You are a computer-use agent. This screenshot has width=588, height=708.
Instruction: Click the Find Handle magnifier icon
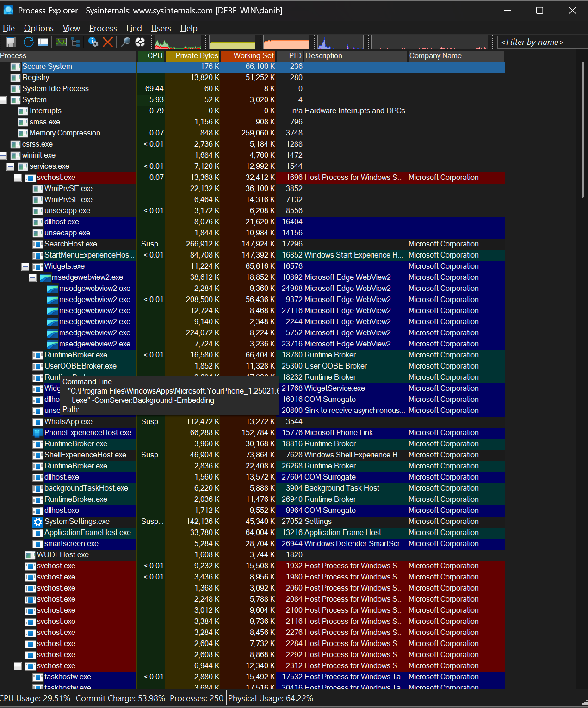pos(125,42)
